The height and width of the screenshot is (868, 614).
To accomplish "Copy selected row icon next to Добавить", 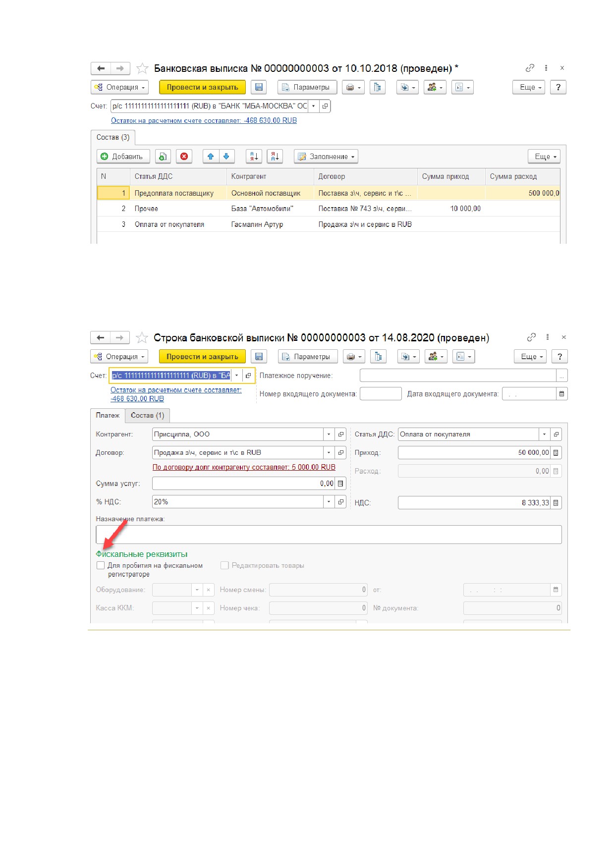I will [x=163, y=157].
